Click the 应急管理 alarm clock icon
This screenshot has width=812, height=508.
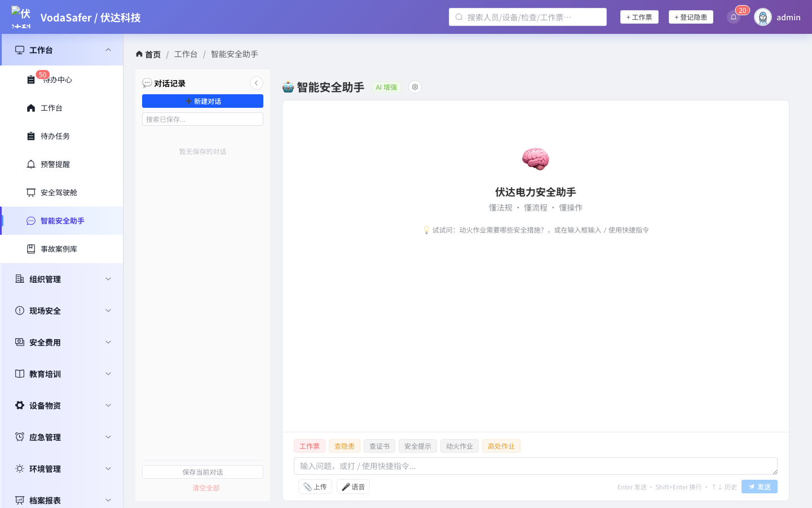point(20,437)
